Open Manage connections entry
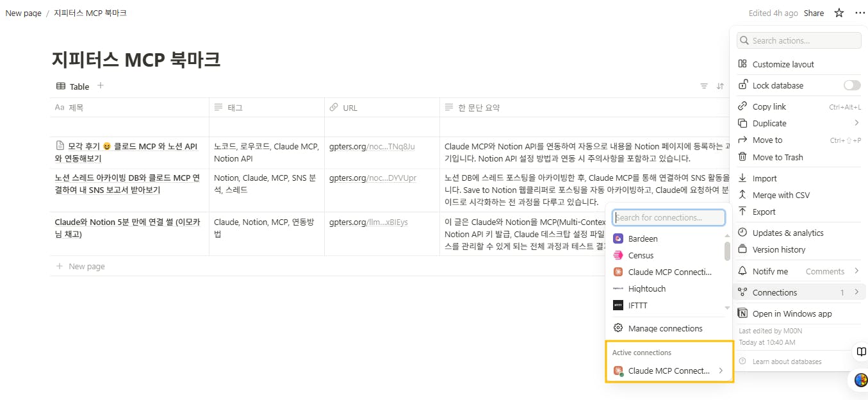 (668, 328)
